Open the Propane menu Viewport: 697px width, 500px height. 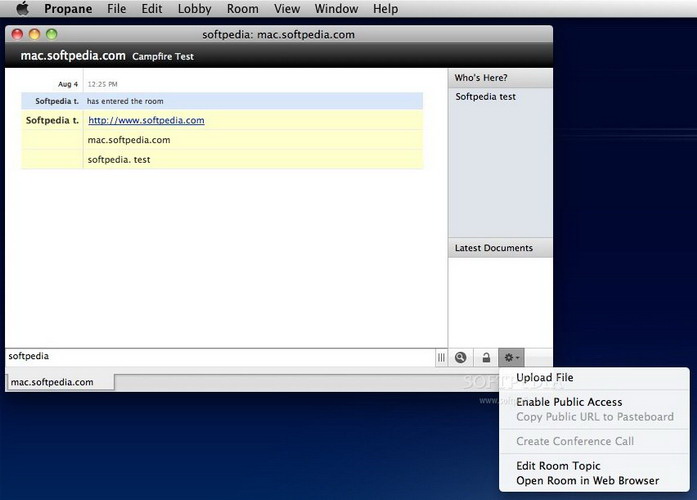point(68,9)
